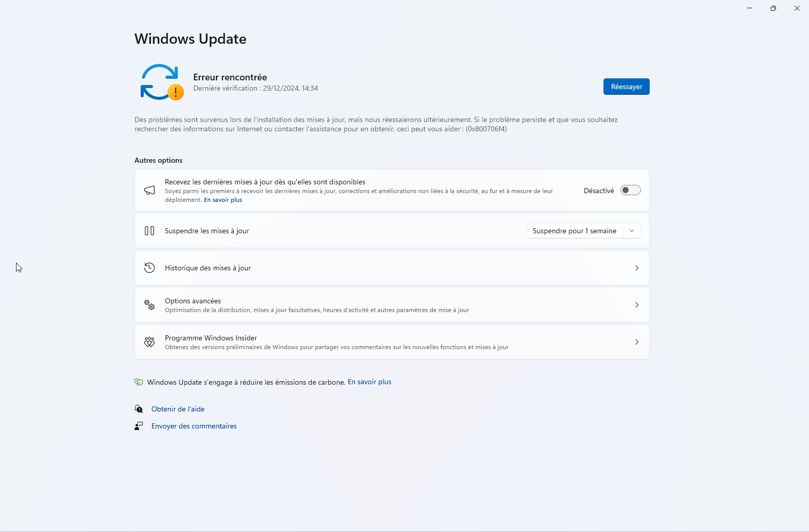
Task: Open En savoir plus link under latest updates
Action: (x=223, y=200)
